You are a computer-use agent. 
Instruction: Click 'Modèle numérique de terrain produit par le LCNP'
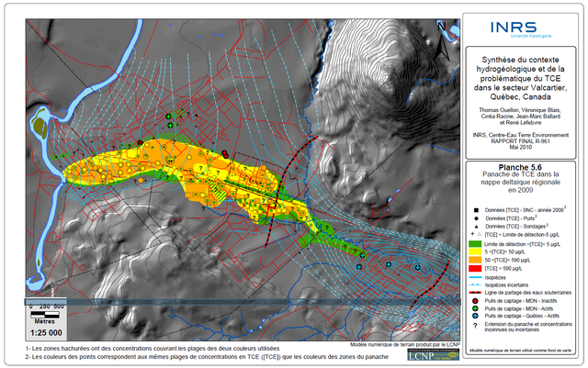[x=405, y=345]
